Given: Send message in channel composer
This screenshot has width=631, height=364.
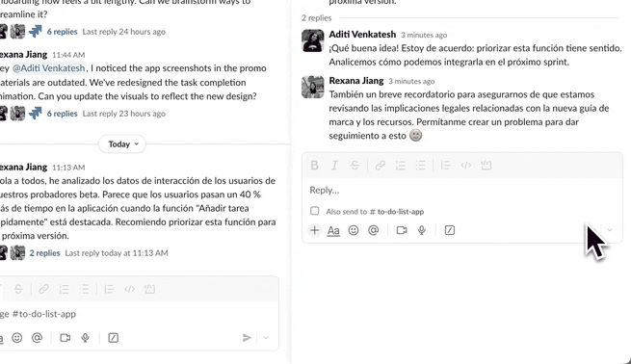Looking at the screenshot, I should click(x=247, y=338).
